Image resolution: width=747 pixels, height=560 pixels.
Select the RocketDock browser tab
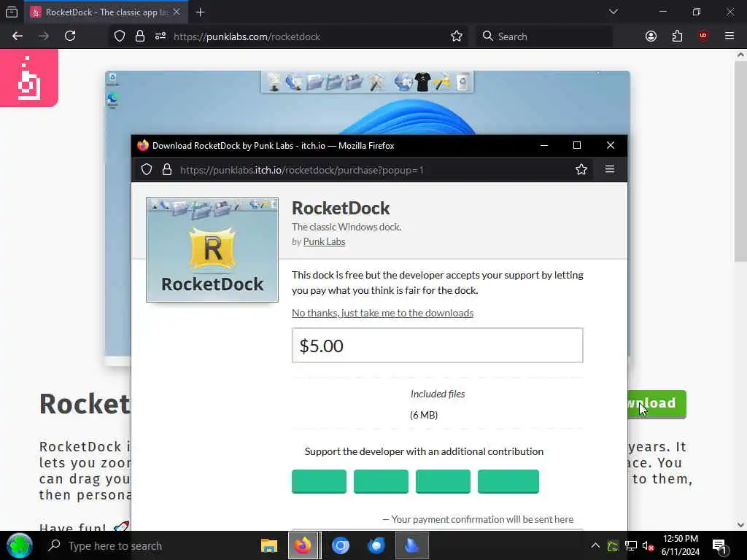[x=106, y=12]
